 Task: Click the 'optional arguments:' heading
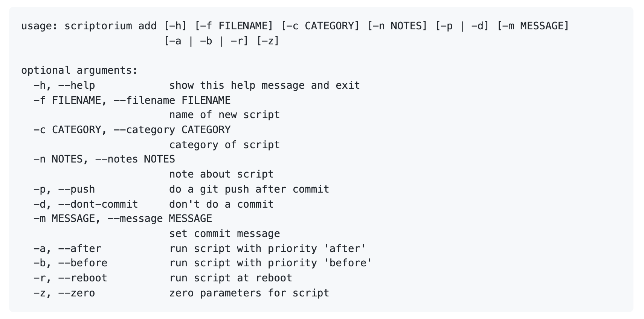79,70
